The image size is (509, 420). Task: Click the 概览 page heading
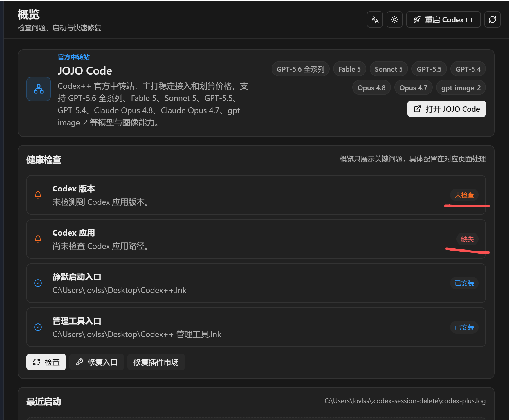[29, 15]
